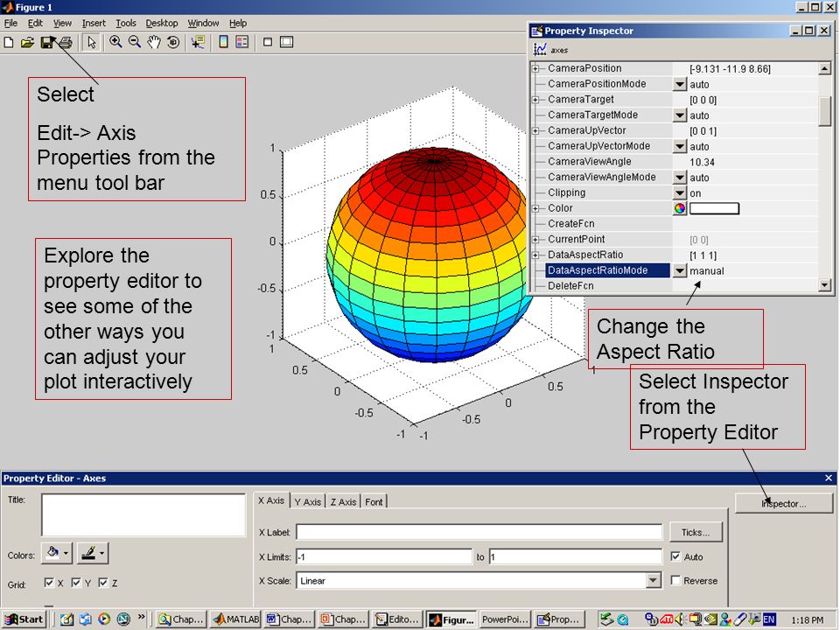Open the Windows Start menu
This screenshot has height=630, width=840.
[x=23, y=619]
